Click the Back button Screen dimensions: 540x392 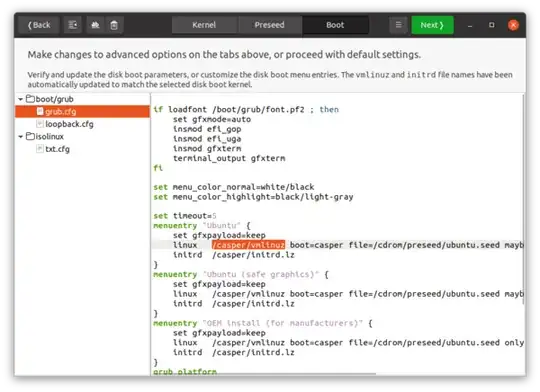(x=39, y=25)
